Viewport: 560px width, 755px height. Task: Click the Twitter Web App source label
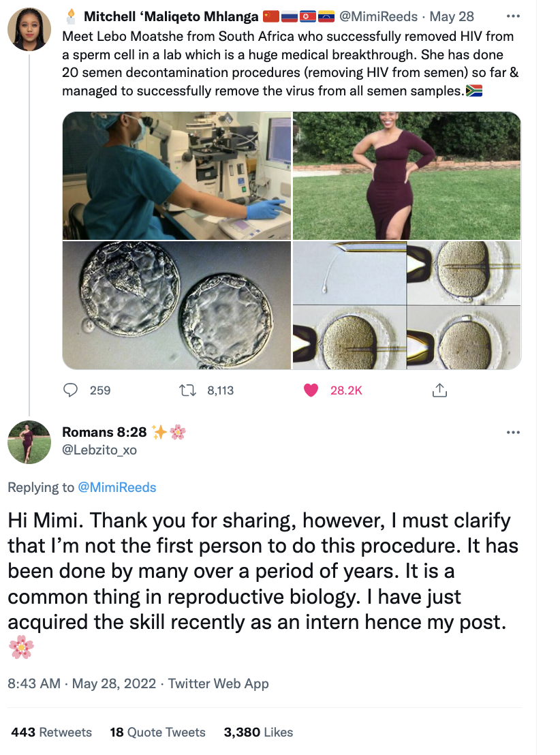click(x=219, y=683)
